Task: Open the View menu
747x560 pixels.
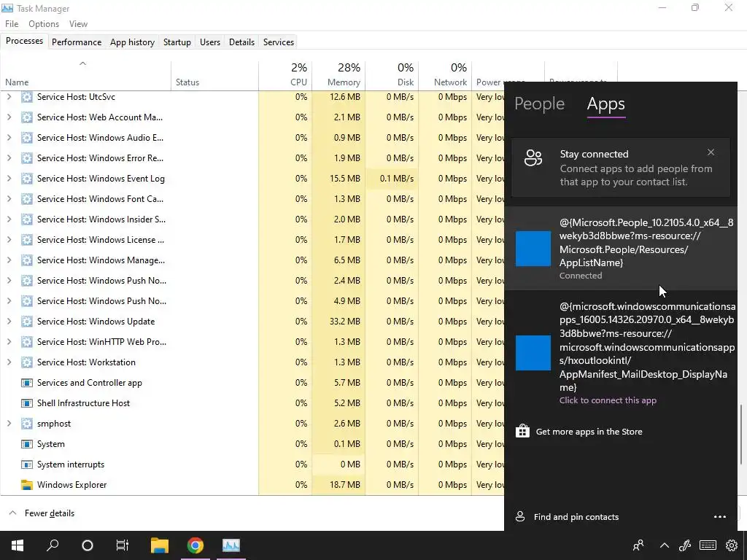Action: 78,24
